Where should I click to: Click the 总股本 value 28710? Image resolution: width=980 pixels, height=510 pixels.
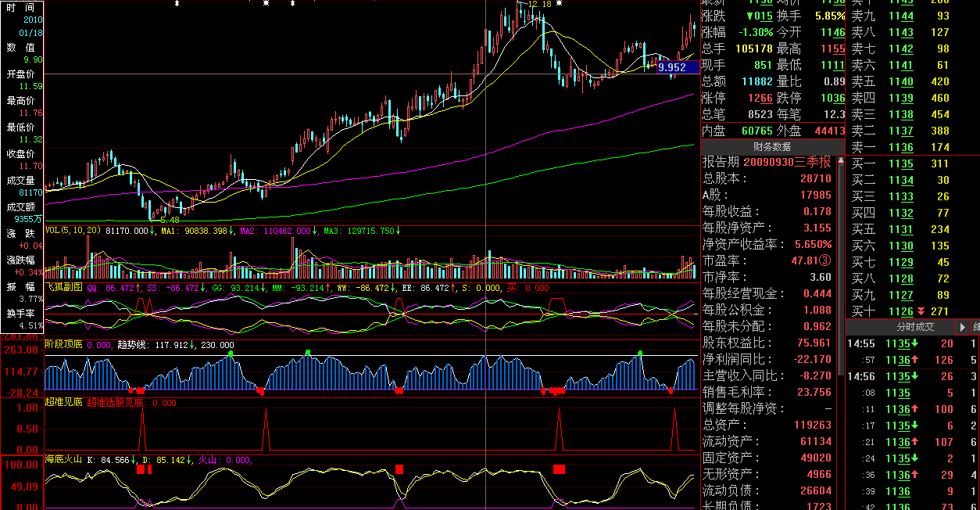coord(815,178)
